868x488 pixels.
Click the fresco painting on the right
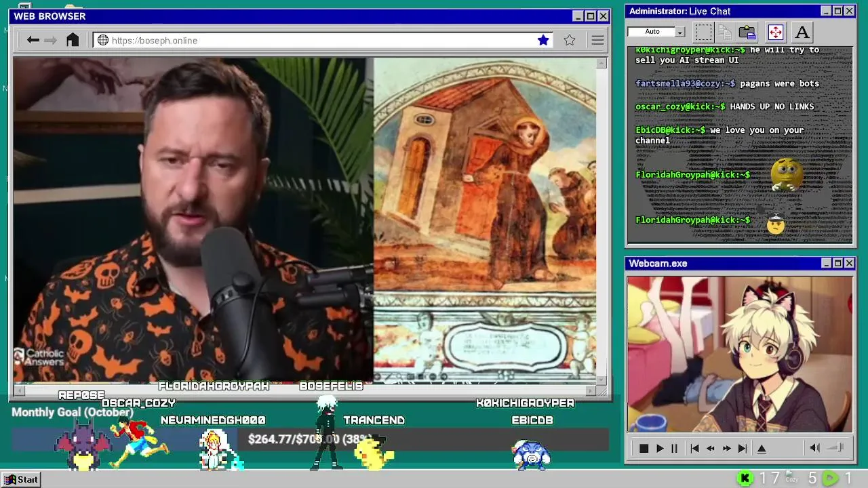[485, 220]
